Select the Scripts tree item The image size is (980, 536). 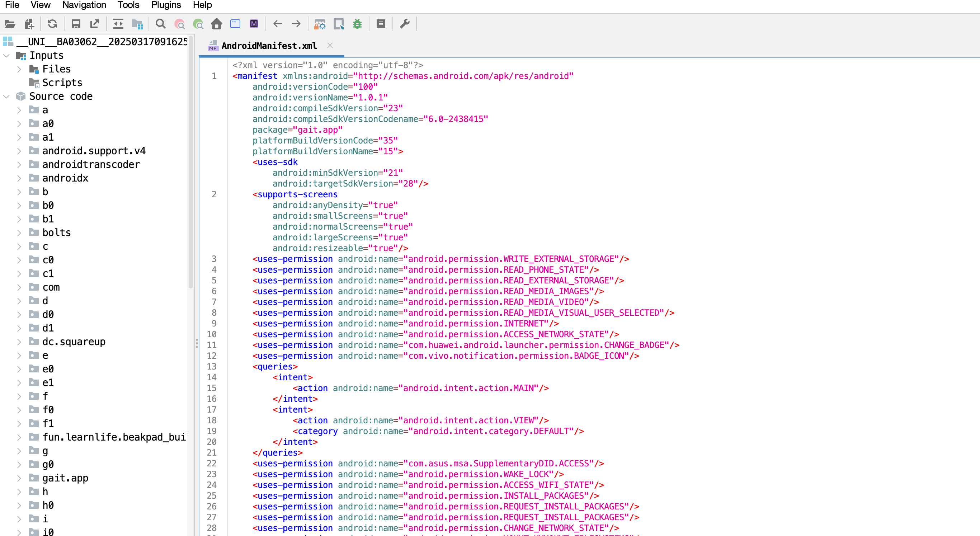pos(56,83)
